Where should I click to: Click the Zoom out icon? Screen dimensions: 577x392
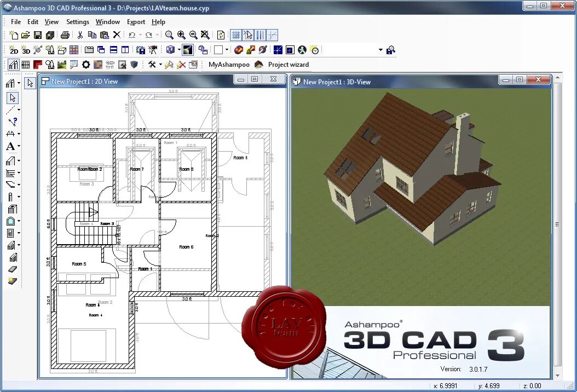(193, 35)
